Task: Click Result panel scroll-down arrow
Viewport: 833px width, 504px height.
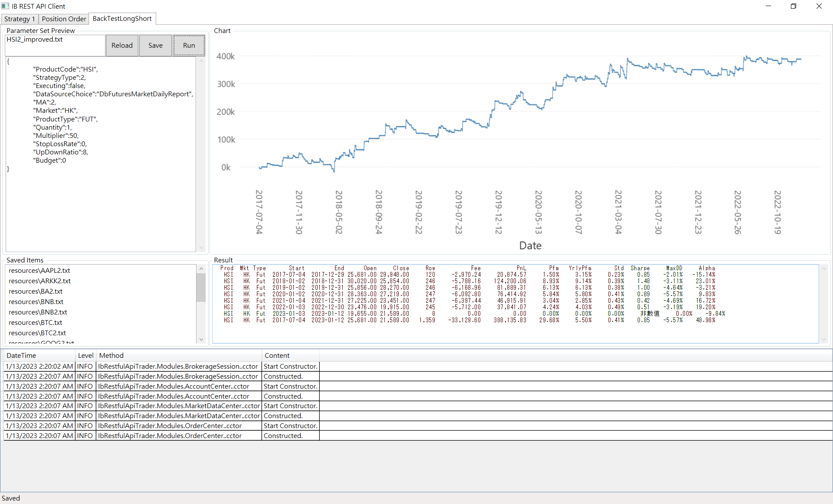Action: tap(824, 339)
